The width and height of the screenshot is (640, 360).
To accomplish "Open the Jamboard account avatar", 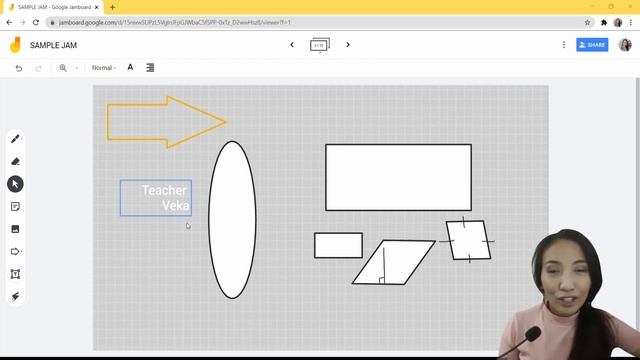I will point(625,45).
